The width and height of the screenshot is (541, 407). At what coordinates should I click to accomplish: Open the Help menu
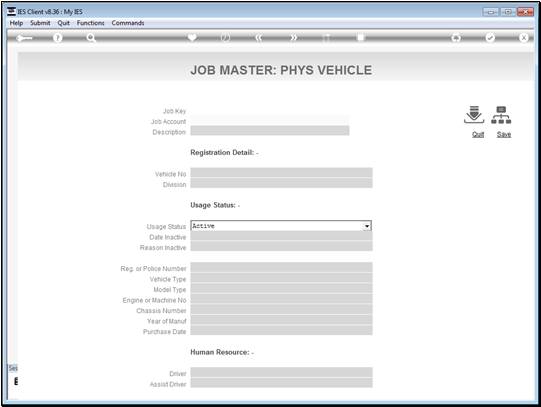[16, 23]
